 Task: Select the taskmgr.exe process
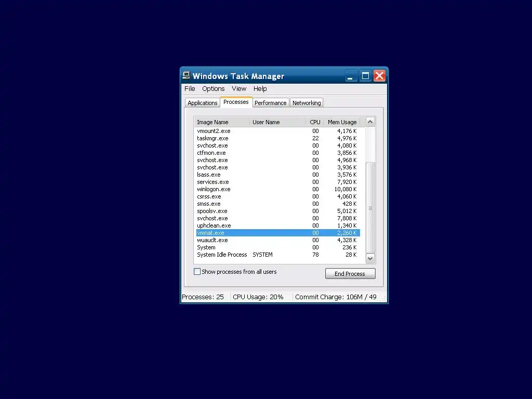(x=278, y=138)
